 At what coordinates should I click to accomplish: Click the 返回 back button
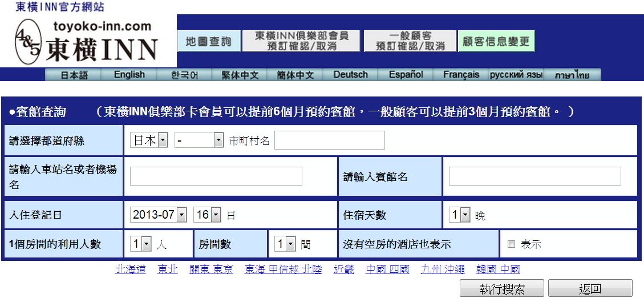point(590,288)
